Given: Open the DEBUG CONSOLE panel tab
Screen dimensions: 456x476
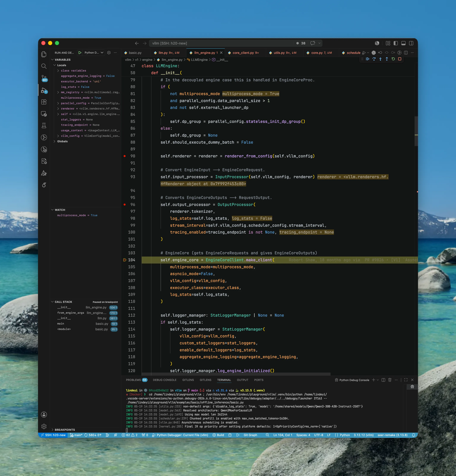Looking at the screenshot, I should pyautogui.click(x=164, y=380).
